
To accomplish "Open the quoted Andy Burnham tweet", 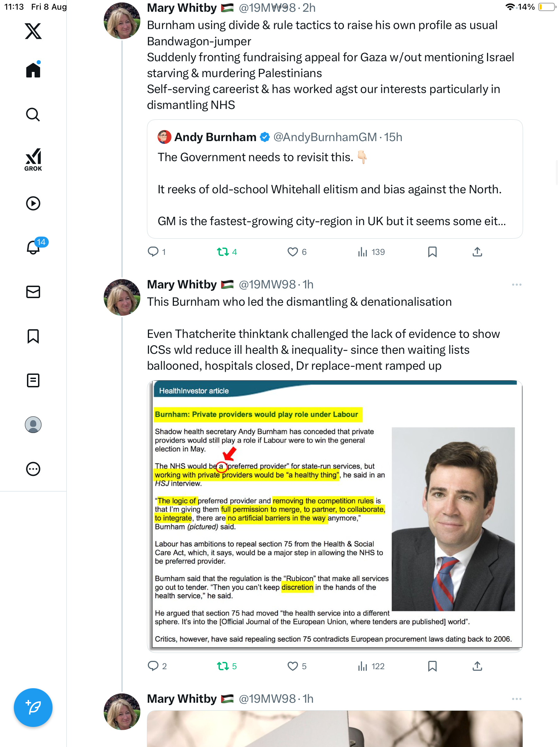I will tap(335, 179).
